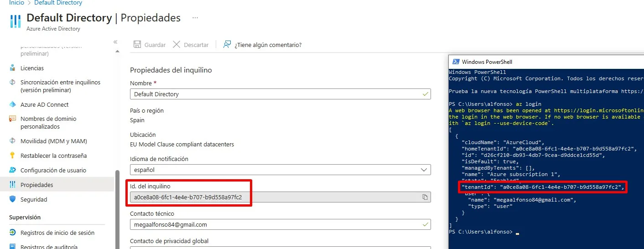644x249 pixels.
Task: Select Azure AD Connect menu item
Action: point(44,104)
